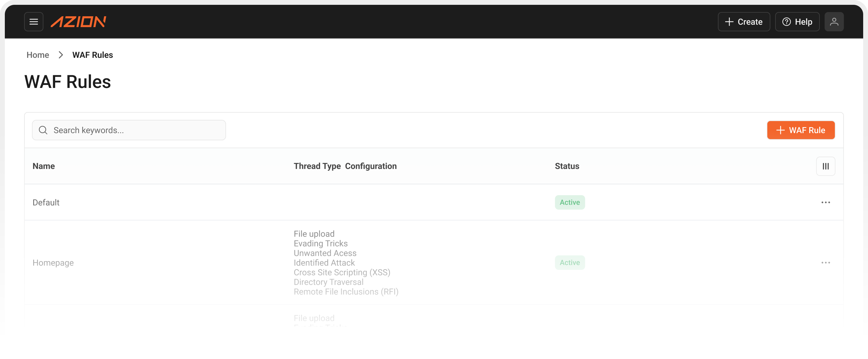Click the breadcrumb chevron separator
868x359 pixels.
pyautogui.click(x=61, y=55)
